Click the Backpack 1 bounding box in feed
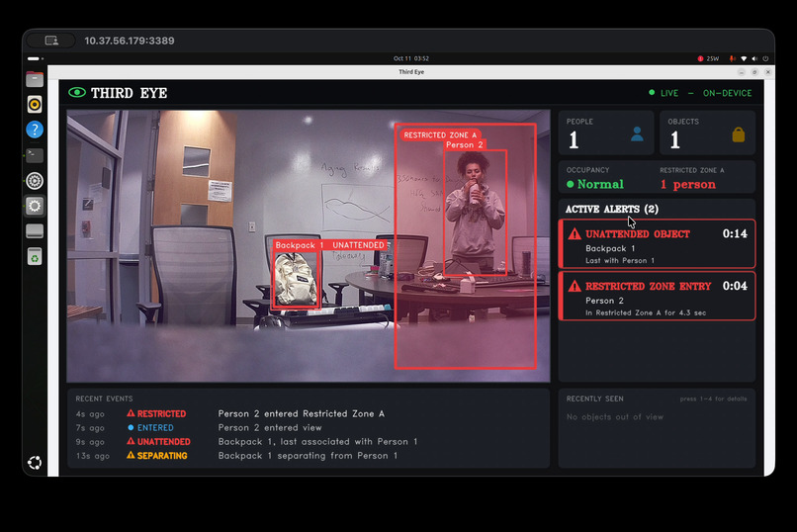 coord(297,280)
